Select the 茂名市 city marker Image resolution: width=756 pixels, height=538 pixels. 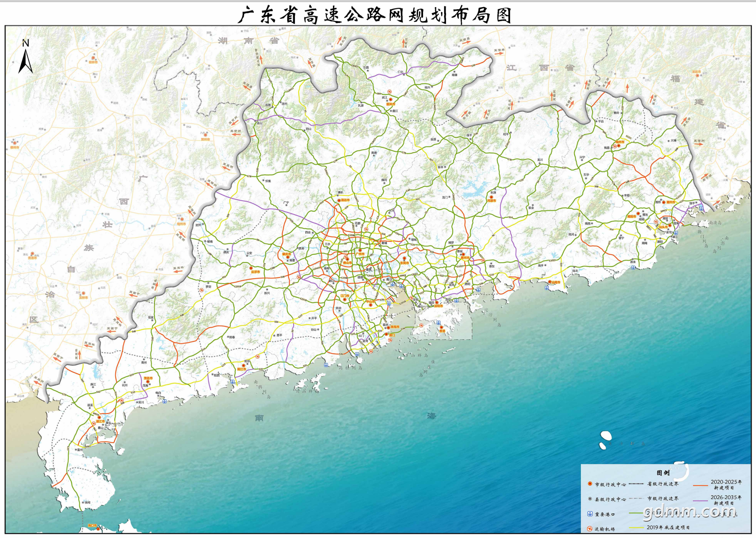147,382
